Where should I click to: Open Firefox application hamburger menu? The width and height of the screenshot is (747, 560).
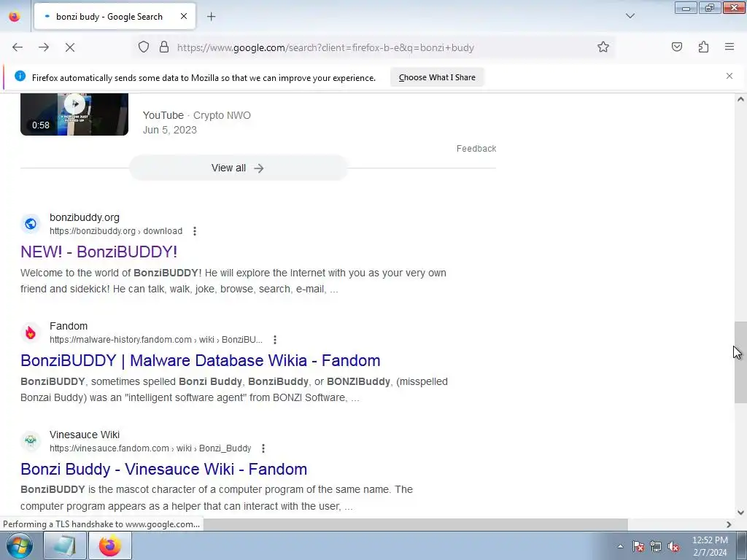(729, 47)
